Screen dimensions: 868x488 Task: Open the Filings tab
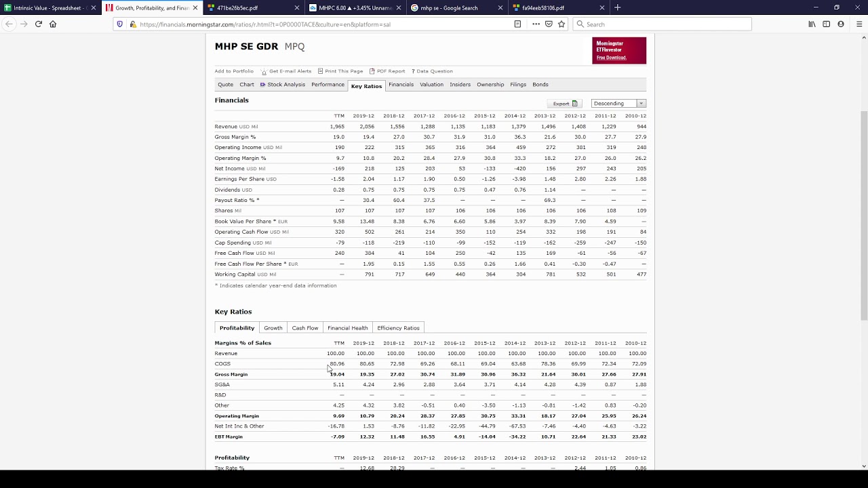(518, 85)
